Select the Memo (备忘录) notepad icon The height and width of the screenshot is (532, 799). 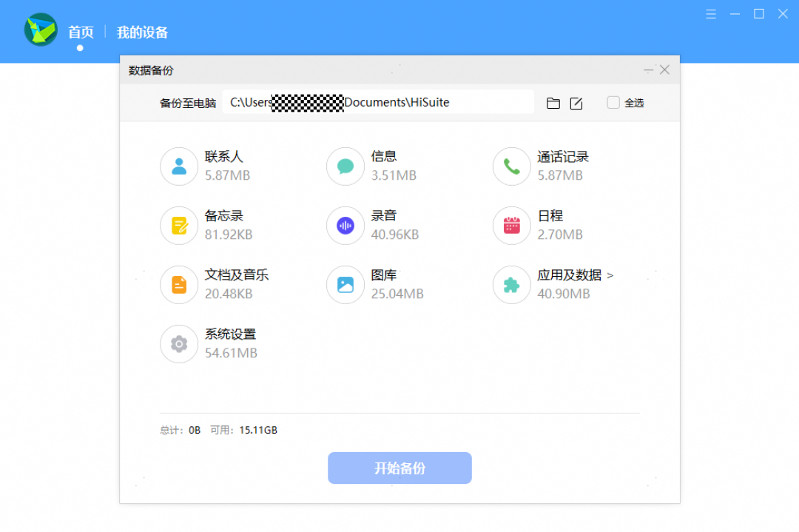point(179,226)
